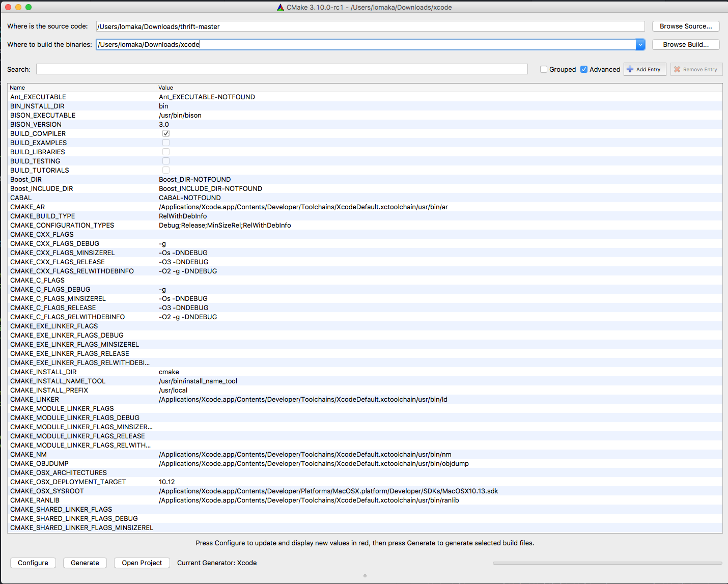Click the CABAL-NOTFOUND value
Viewport: 728px width, 584px height.
[190, 198]
